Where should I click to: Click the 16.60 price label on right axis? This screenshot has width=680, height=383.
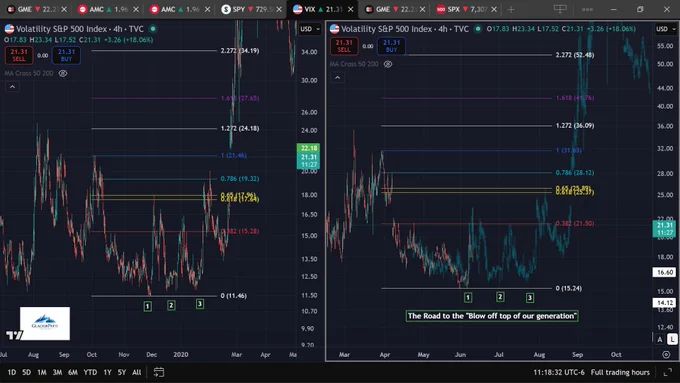coord(664,272)
